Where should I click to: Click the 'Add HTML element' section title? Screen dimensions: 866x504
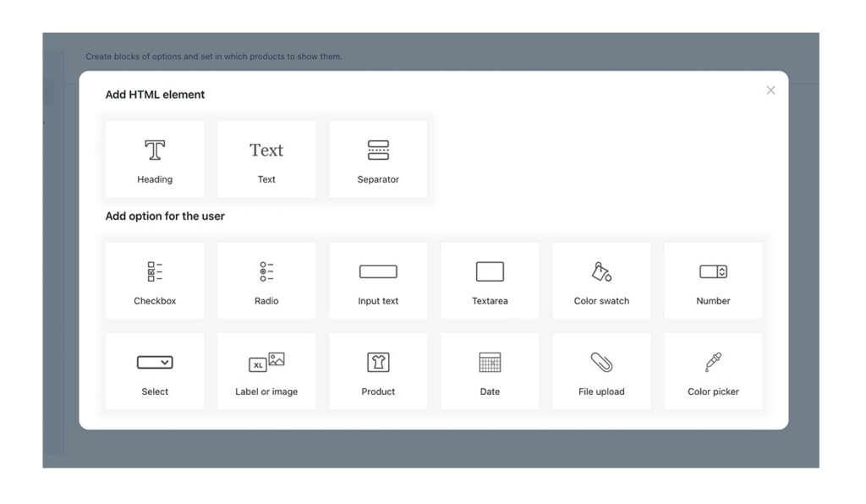click(x=155, y=95)
